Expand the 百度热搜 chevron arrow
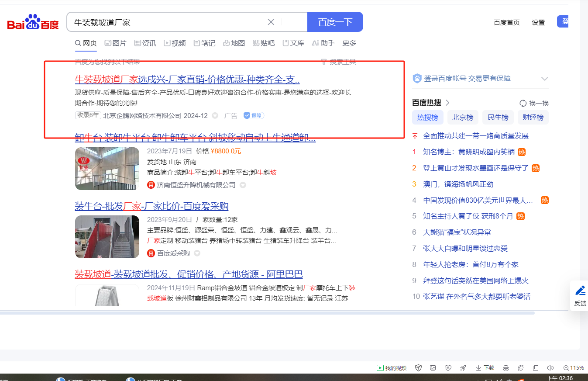This screenshot has height=381, width=588. coord(447,103)
